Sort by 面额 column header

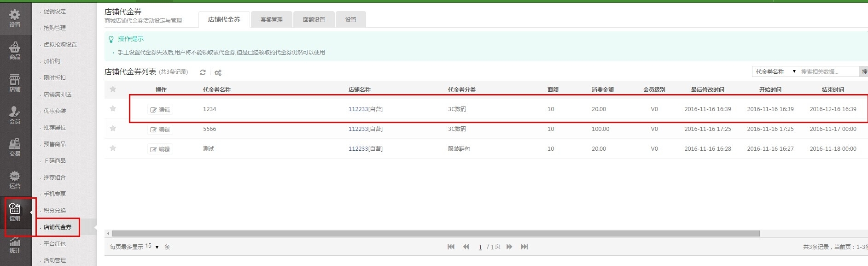click(553, 90)
